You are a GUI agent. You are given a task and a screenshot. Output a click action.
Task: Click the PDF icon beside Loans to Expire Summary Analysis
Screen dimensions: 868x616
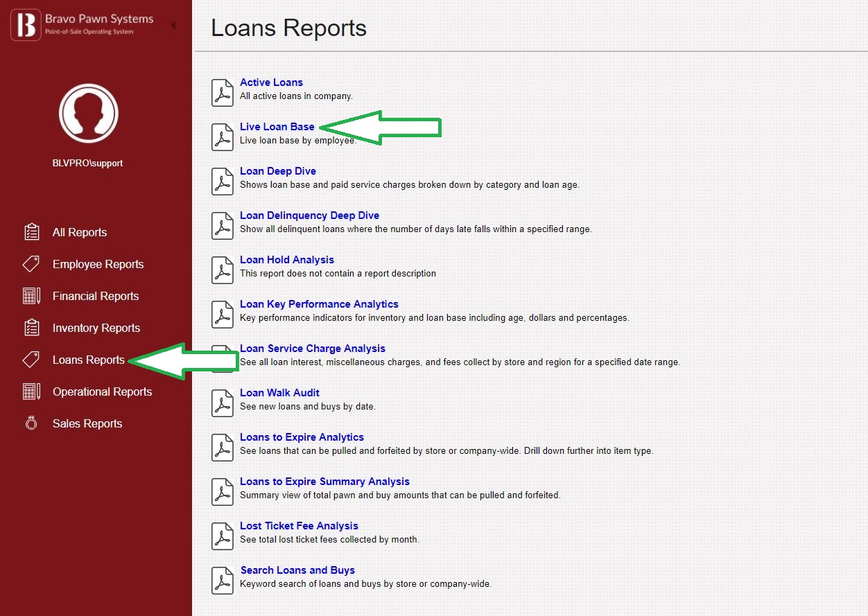222,491
